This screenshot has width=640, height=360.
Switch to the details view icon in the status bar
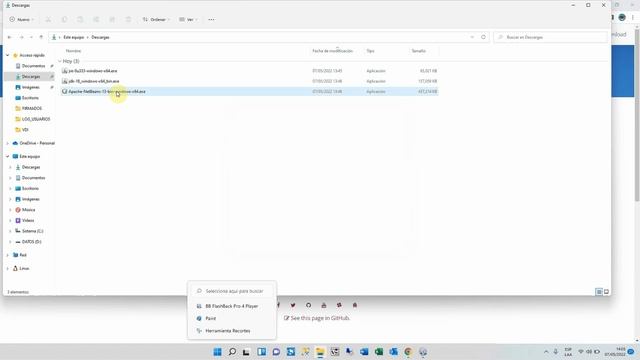(599, 292)
